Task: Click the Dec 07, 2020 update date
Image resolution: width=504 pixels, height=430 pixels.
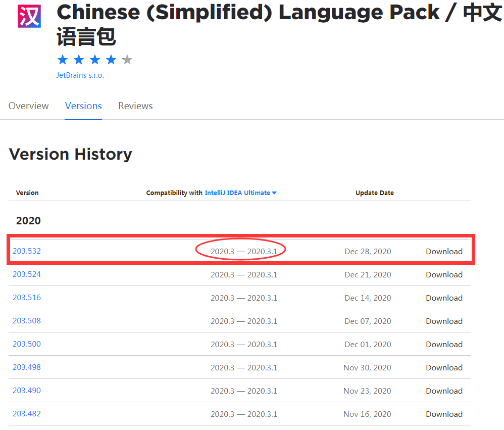Action: point(368,321)
